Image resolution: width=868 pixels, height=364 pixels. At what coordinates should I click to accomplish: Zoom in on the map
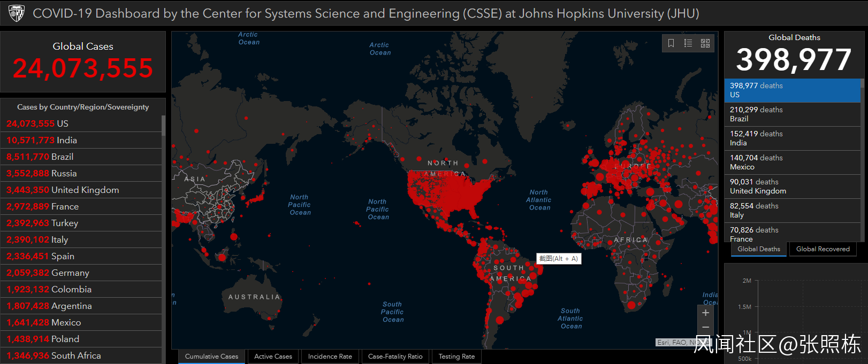[705, 313]
